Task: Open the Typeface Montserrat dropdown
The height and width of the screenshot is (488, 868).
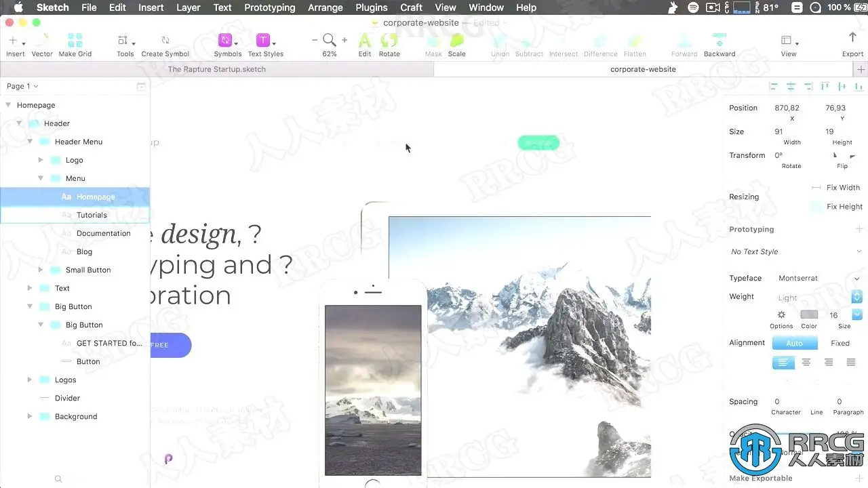Action: (x=818, y=279)
